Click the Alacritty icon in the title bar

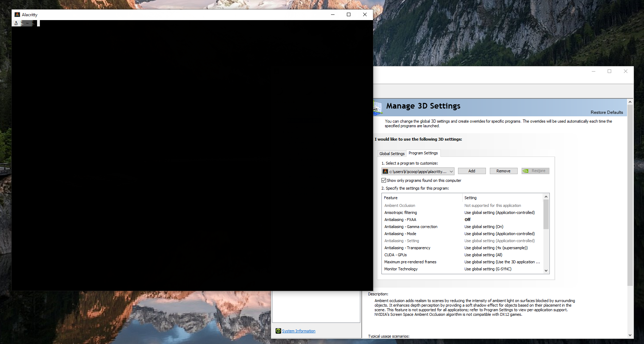(x=17, y=14)
